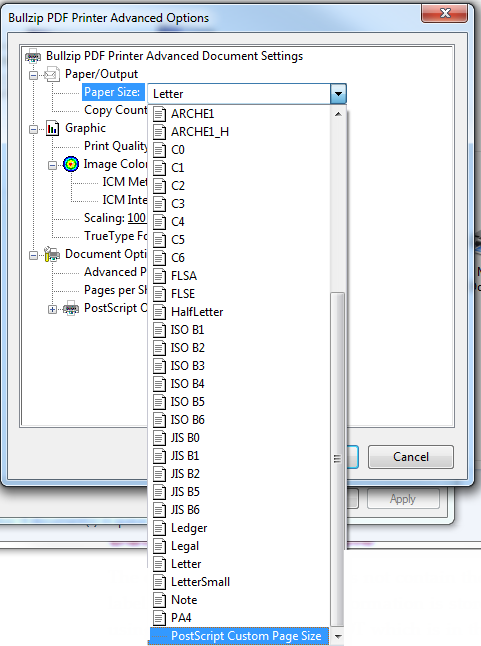This screenshot has height=646, width=481.
Task: Expand the PostScript Options node
Action: [x=52, y=309]
